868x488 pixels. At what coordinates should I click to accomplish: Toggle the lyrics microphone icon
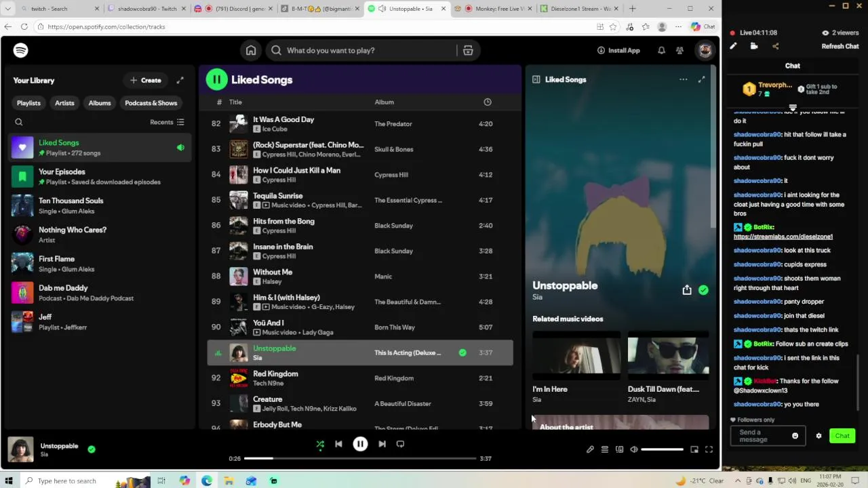[590, 449]
